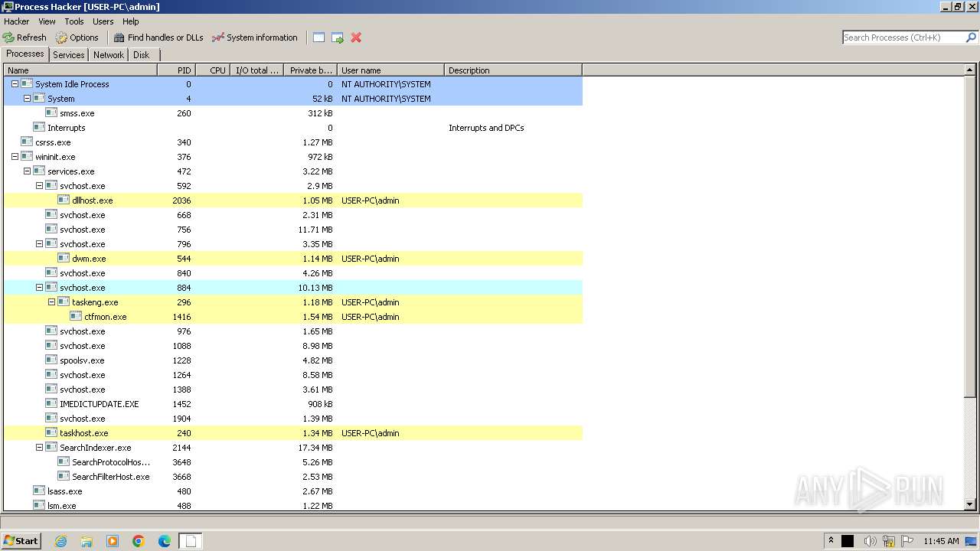Collapse the System process node

coord(27,99)
